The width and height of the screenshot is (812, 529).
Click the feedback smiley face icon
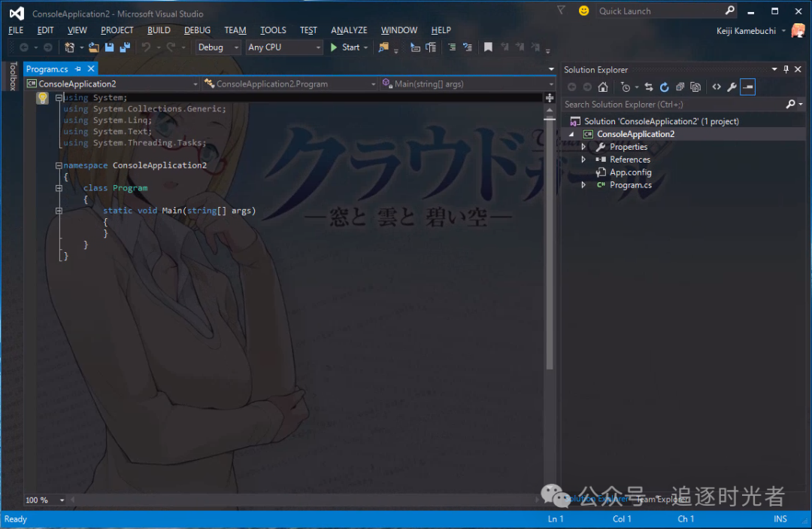tap(584, 11)
